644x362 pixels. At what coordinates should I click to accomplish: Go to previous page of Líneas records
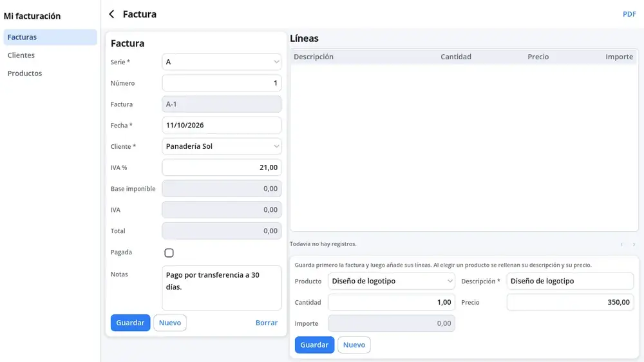click(621, 244)
